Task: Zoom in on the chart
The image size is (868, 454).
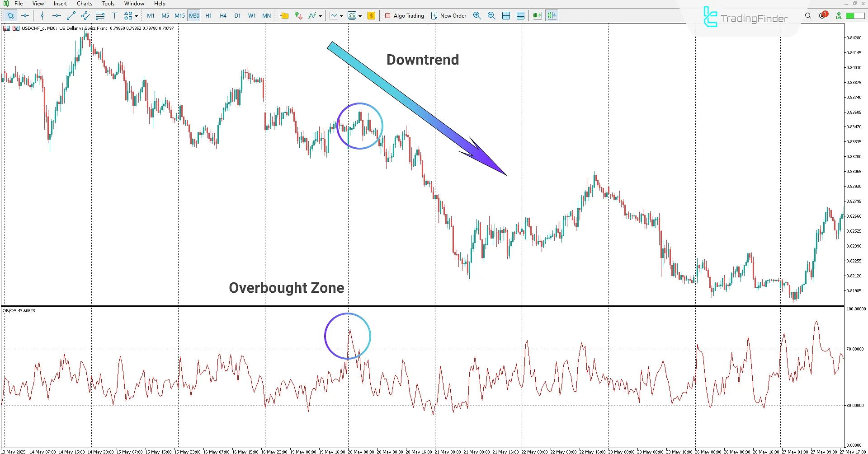Action: click(477, 15)
